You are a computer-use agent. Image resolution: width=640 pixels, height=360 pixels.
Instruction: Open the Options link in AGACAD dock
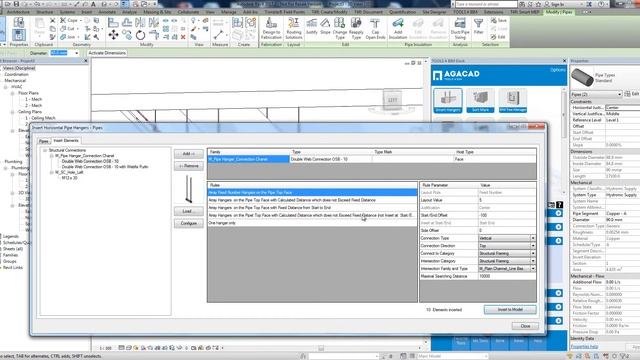[x=558, y=70]
